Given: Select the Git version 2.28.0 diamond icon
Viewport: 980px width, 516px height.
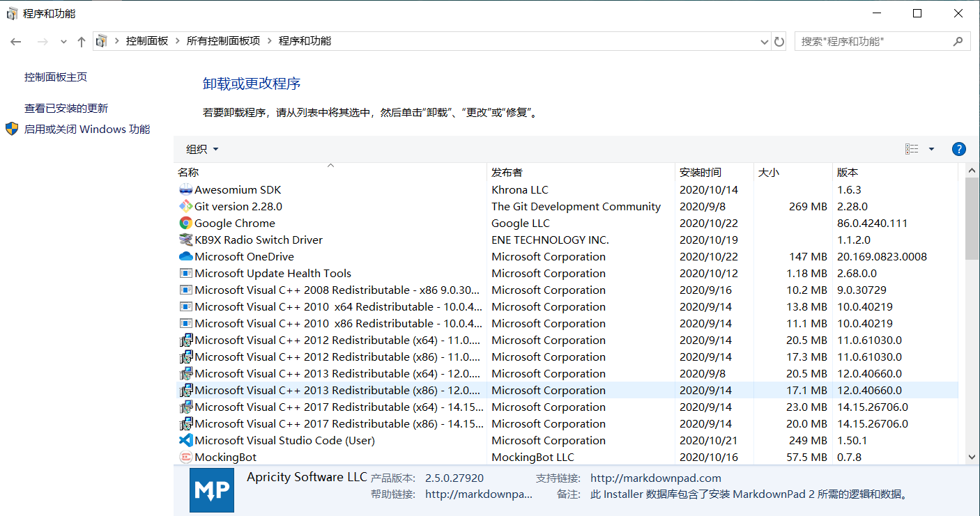Looking at the screenshot, I should [x=185, y=206].
